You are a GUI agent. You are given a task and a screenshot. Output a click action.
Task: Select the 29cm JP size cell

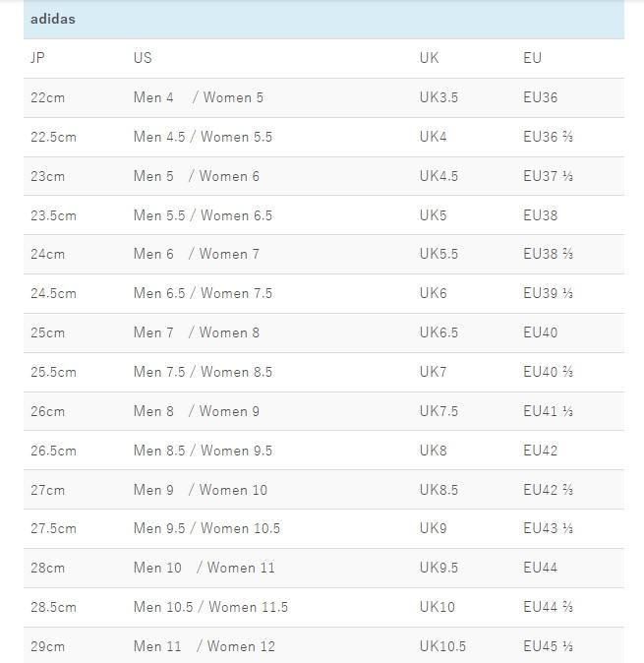47,646
